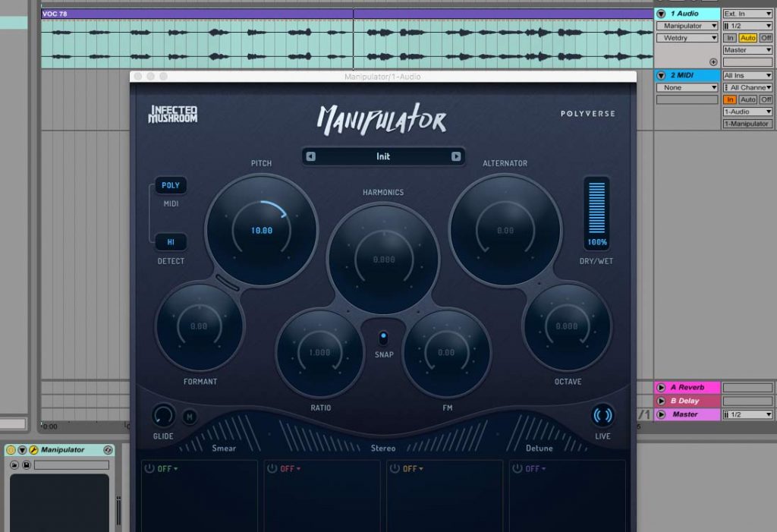Click the VOC 78 audio clip title bar
The height and width of the screenshot is (532, 777).
(197, 14)
